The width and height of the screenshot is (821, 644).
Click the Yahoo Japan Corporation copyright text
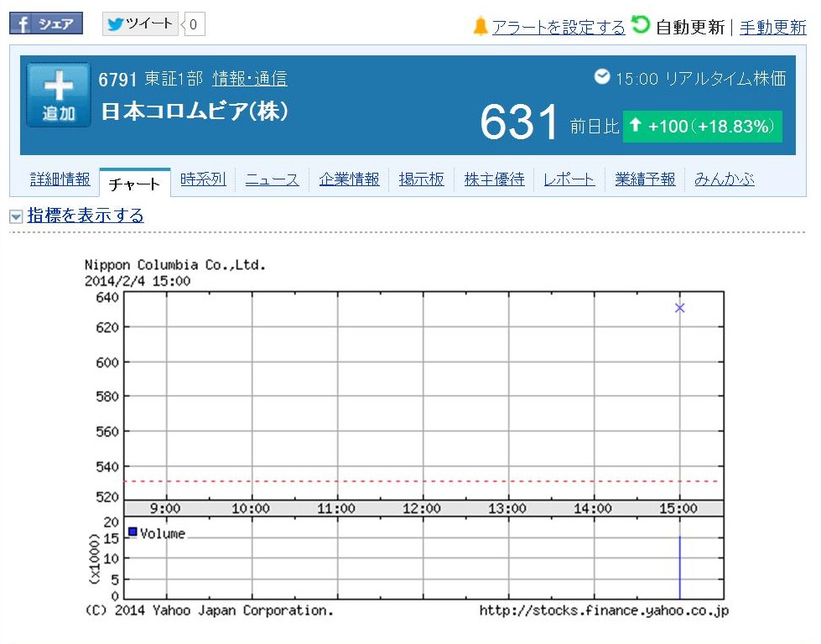[209, 610]
